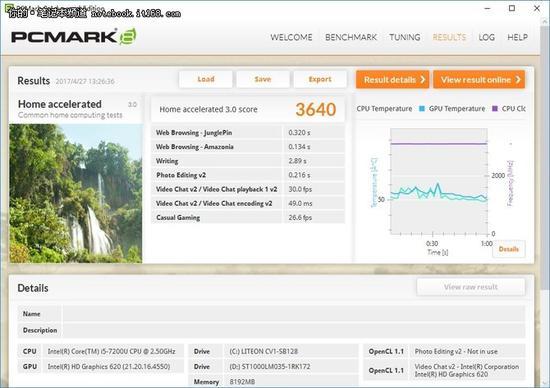This screenshot has width=550, height=388.
Task: Open the Log tab
Action: coord(487,37)
